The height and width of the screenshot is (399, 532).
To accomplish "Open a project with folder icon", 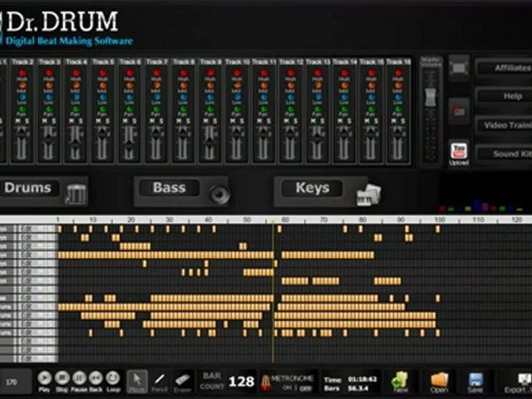I will (439, 382).
